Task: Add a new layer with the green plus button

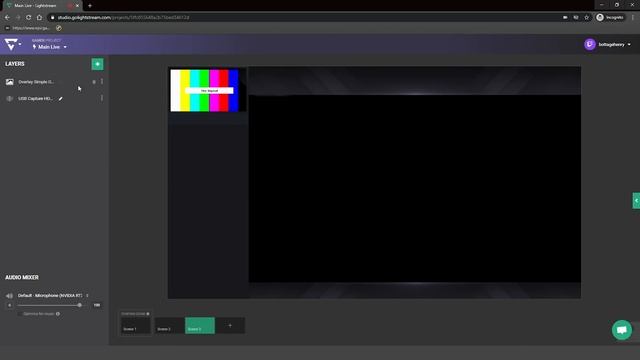Action: click(97, 64)
